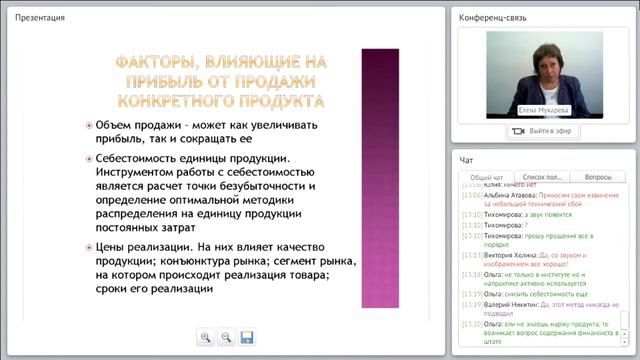The width and height of the screenshot is (640, 360).
Task: Click the Виктория Холина chat message
Action: (x=524, y=260)
